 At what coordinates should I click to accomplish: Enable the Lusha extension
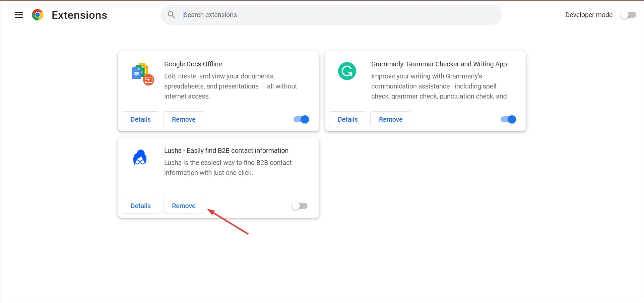point(299,205)
